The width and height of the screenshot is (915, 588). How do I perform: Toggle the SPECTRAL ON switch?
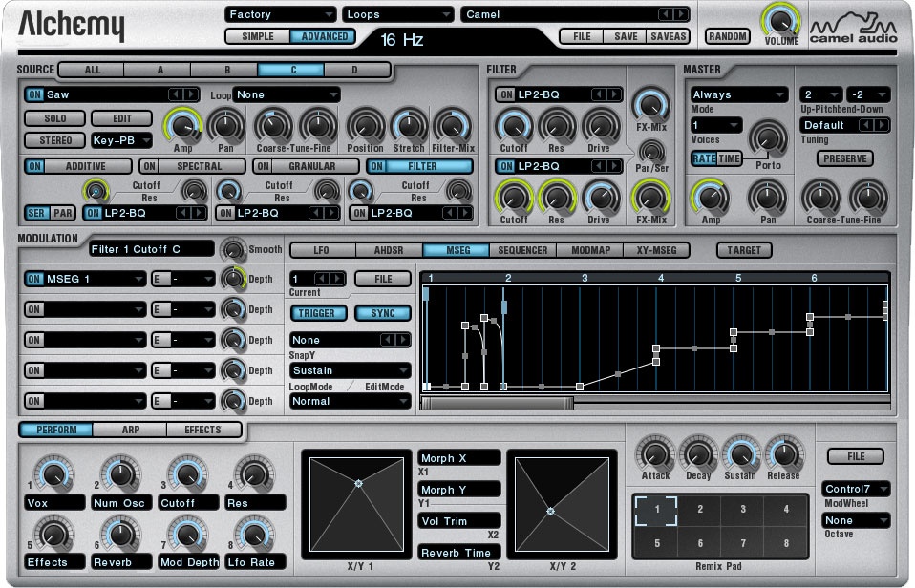point(149,166)
